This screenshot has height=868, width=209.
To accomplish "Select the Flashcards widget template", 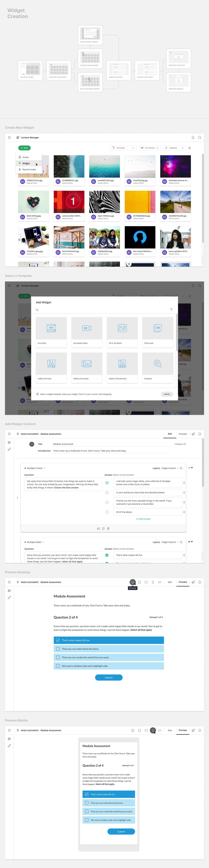I will (x=158, y=332).
